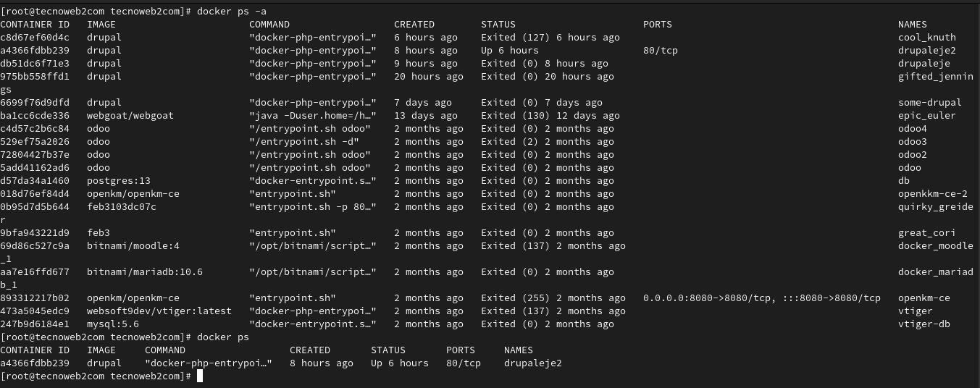Click container ID c8d67ef60d4c
This screenshot has height=388, width=980.
click(35, 38)
